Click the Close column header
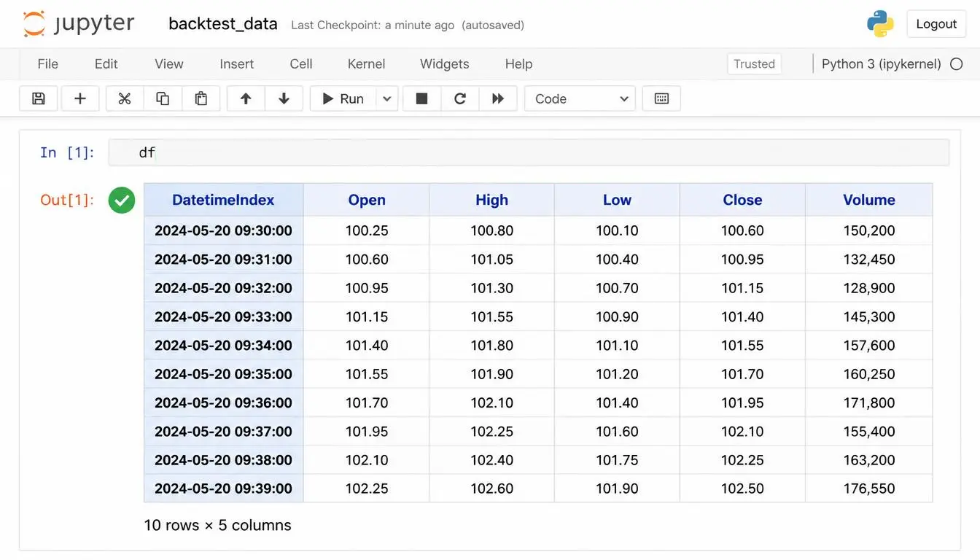The height and width of the screenshot is (560, 980). tap(742, 200)
